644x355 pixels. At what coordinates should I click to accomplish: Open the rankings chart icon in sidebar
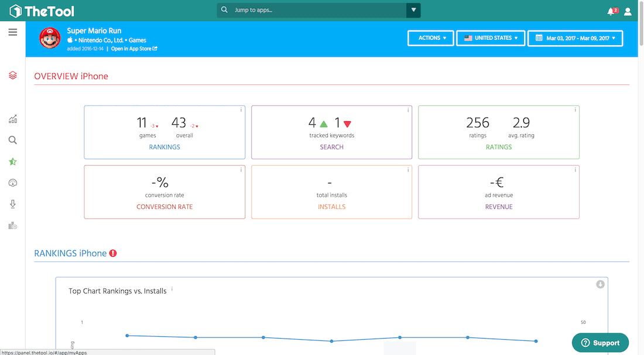(13, 119)
